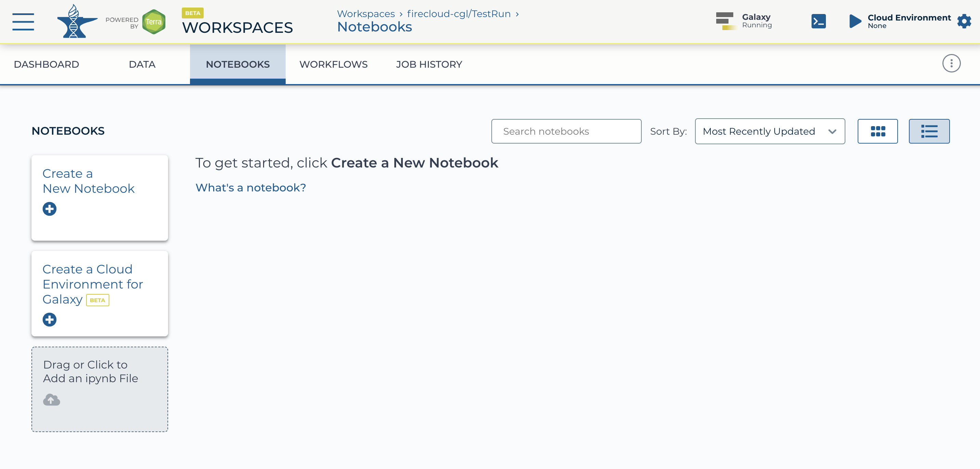The height and width of the screenshot is (469, 980).
Task: Open the What's a notebook? link
Action: tap(251, 188)
